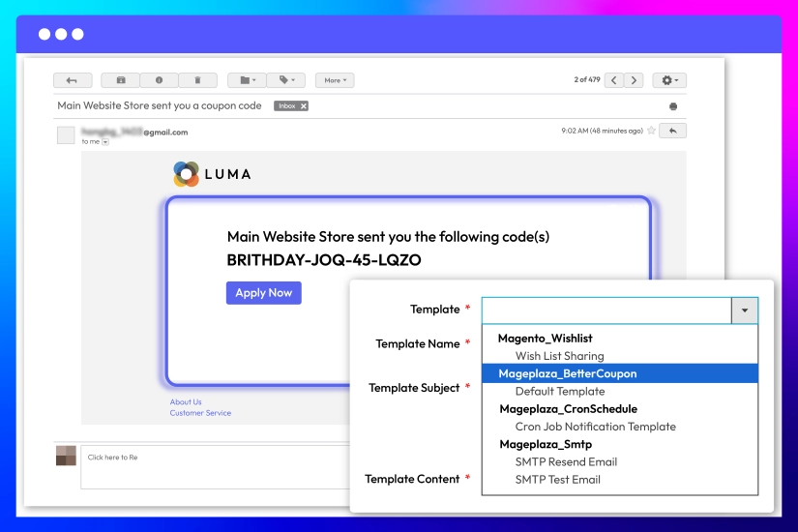Go to newer message arrow
The height and width of the screenshot is (532, 798).
pyautogui.click(x=614, y=80)
